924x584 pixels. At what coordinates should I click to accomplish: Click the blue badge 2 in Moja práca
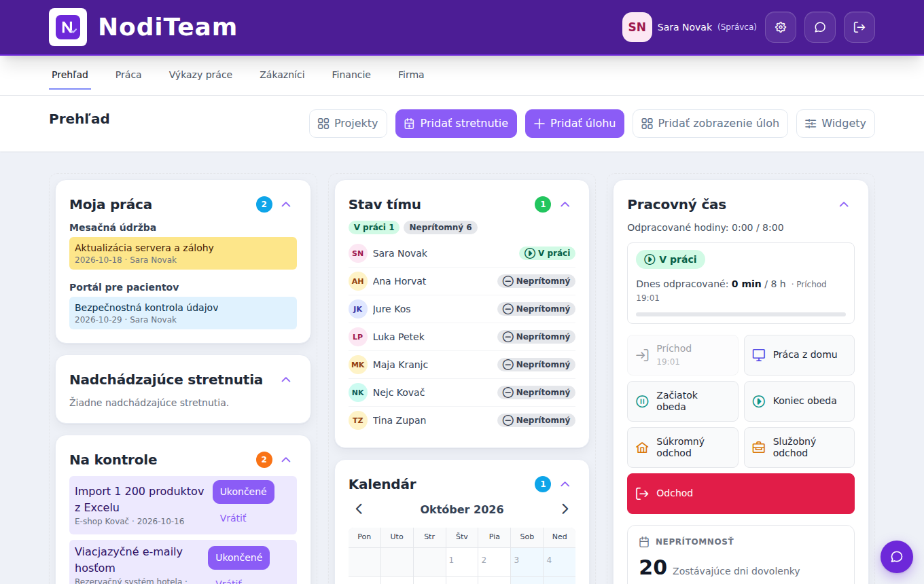264,204
